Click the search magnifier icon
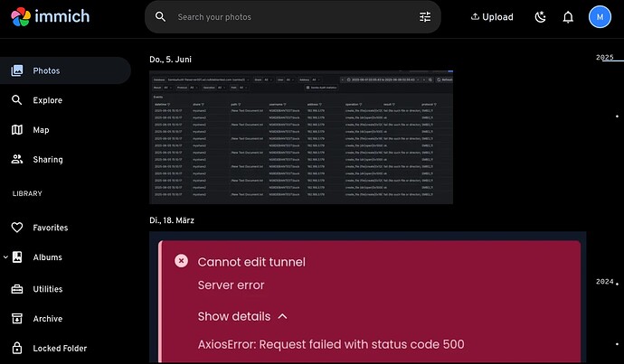The height and width of the screenshot is (364, 624). coord(160,17)
